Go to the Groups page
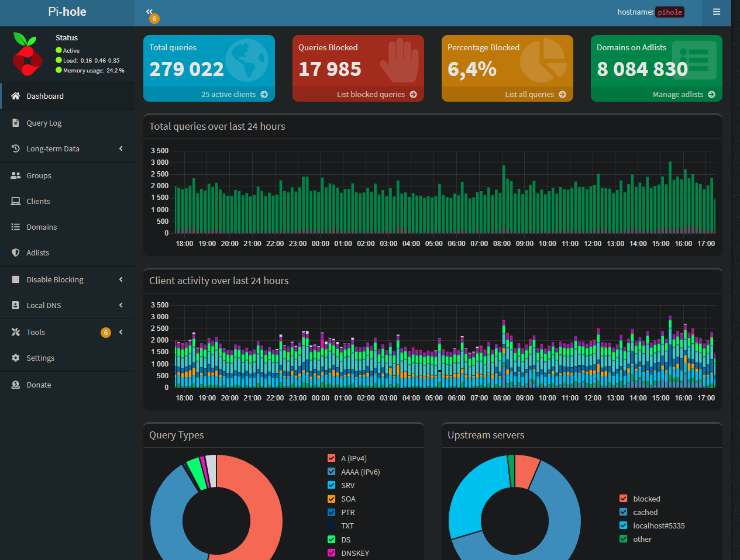 tap(67, 175)
